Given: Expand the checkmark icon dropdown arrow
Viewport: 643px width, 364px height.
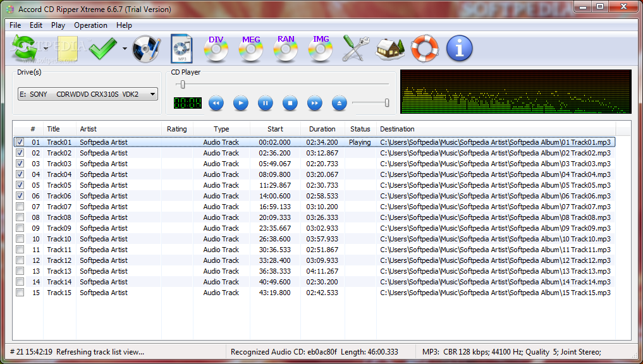Looking at the screenshot, I should [x=125, y=49].
